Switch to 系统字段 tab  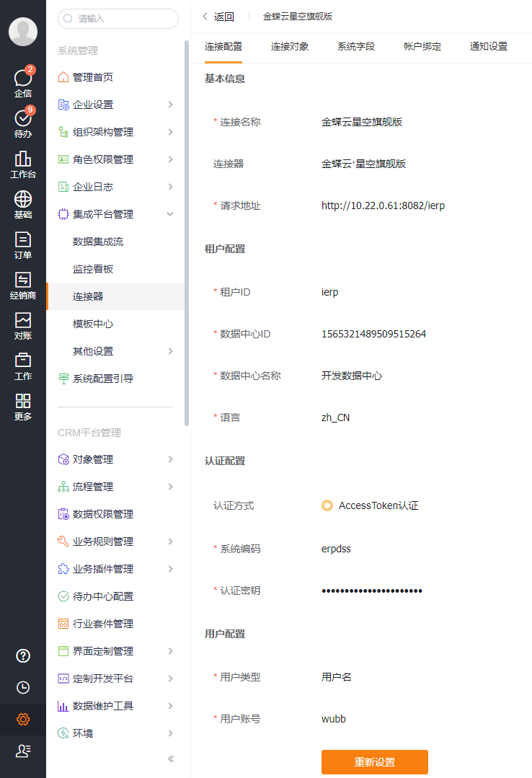(356, 47)
